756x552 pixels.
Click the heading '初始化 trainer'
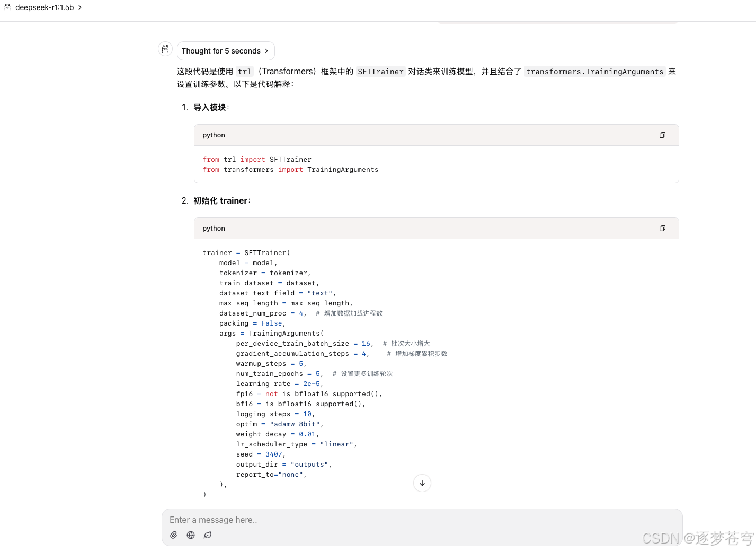[220, 201]
